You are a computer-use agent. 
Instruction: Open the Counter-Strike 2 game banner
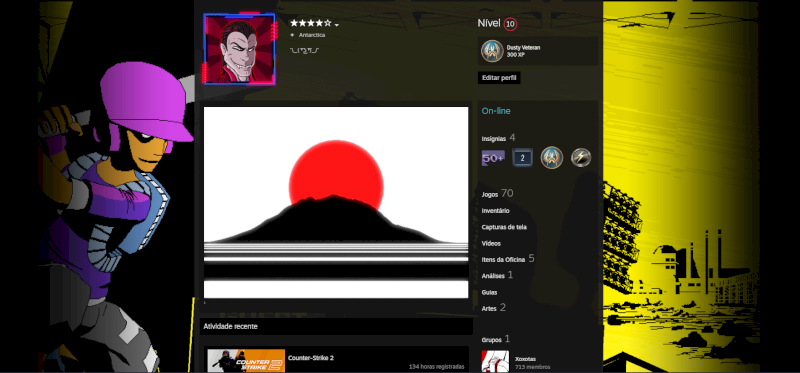coord(246,361)
